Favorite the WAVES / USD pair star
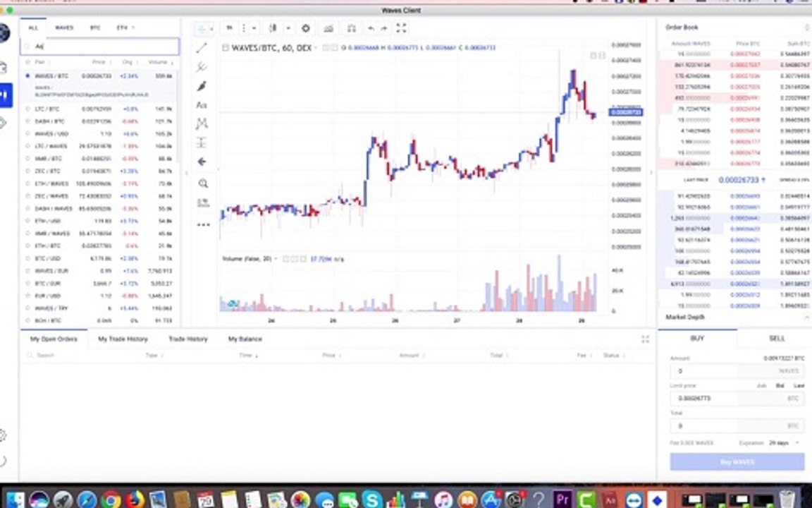 (x=28, y=134)
